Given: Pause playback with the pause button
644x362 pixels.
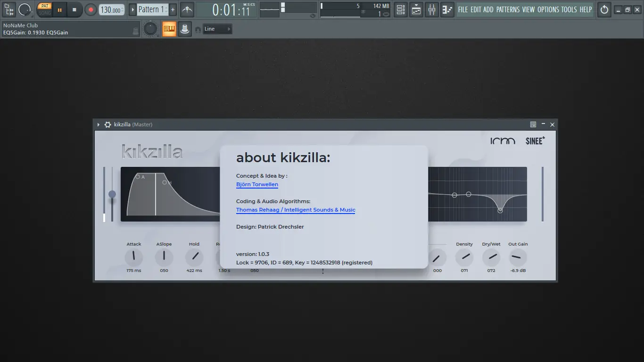Looking at the screenshot, I should pos(59,9).
